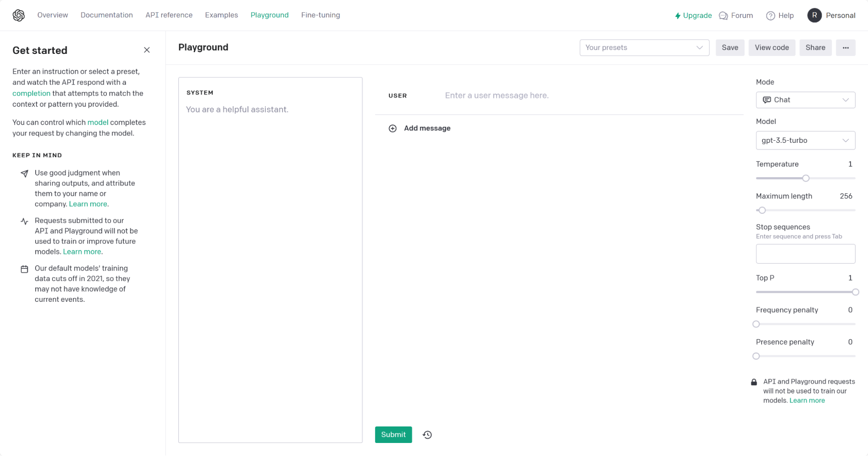Click the Help link text
This screenshot has height=456, width=868.
[x=785, y=16]
